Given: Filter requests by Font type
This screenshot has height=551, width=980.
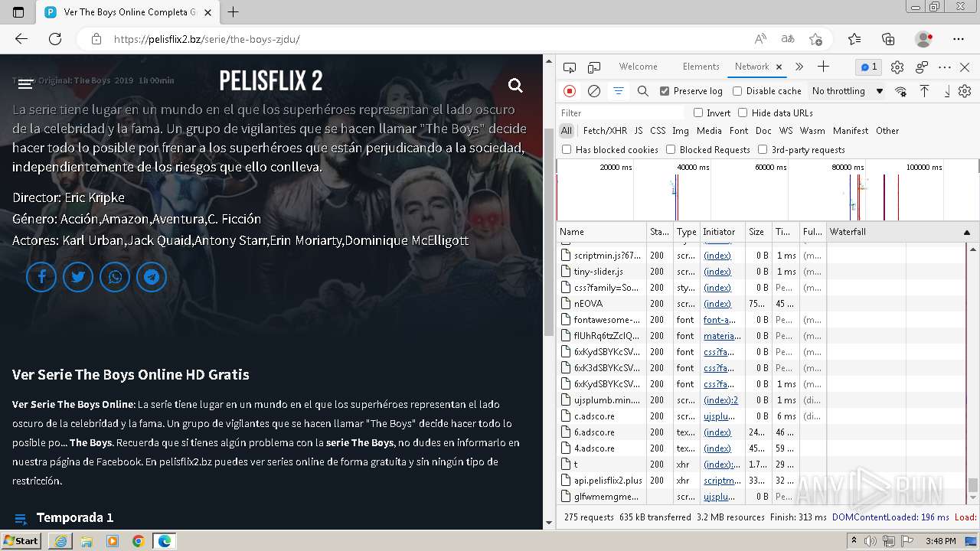Looking at the screenshot, I should [739, 131].
